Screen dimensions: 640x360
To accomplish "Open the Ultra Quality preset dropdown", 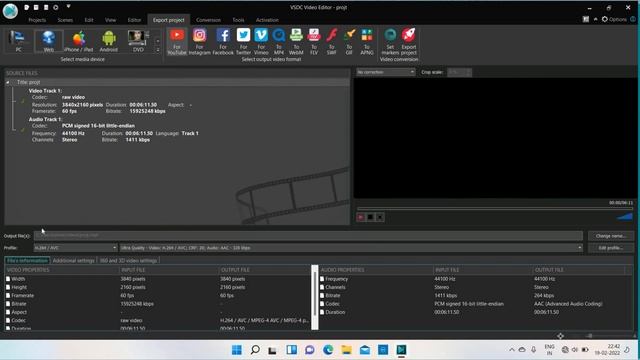I will tap(351, 248).
